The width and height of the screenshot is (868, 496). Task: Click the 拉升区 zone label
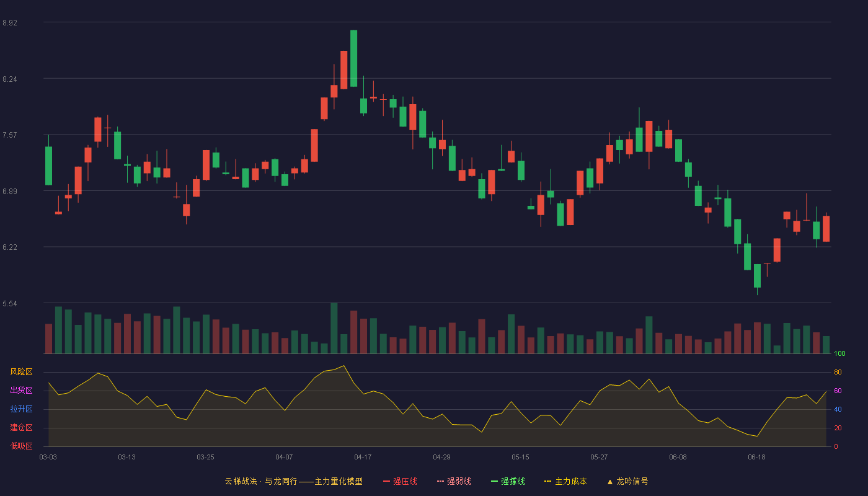[x=22, y=409]
